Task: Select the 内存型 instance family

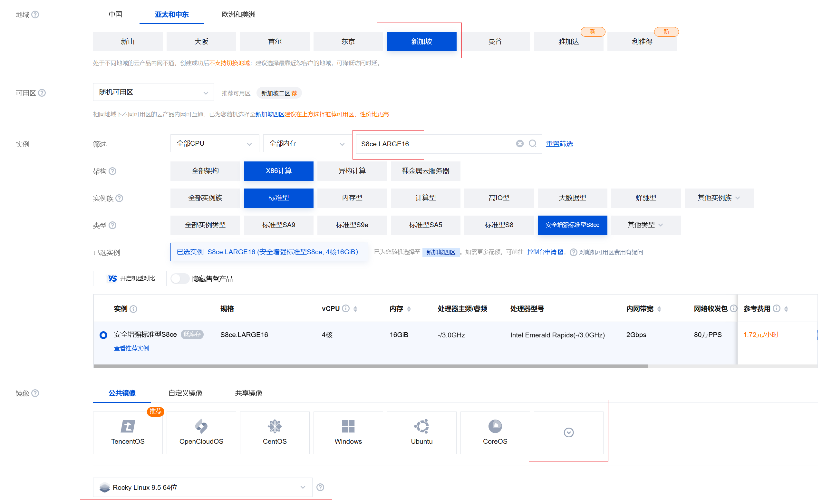Action: click(352, 198)
